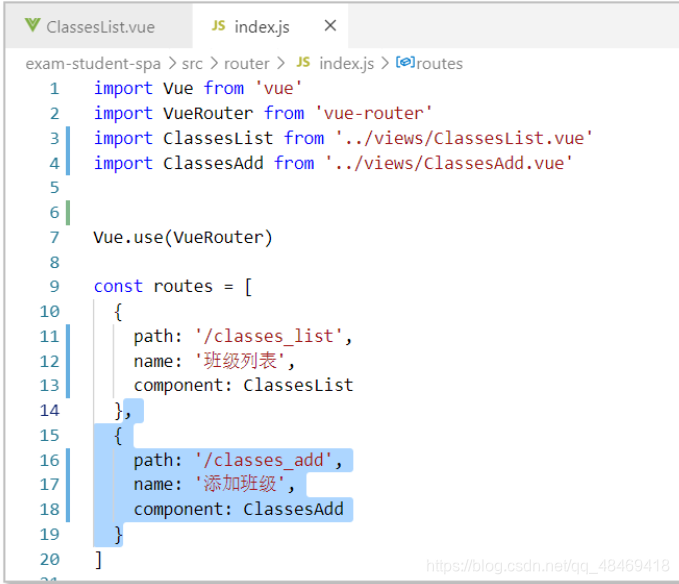This screenshot has width=679, height=584.
Task: Click the JS icon on index.js tab
Action: (x=218, y=26)
